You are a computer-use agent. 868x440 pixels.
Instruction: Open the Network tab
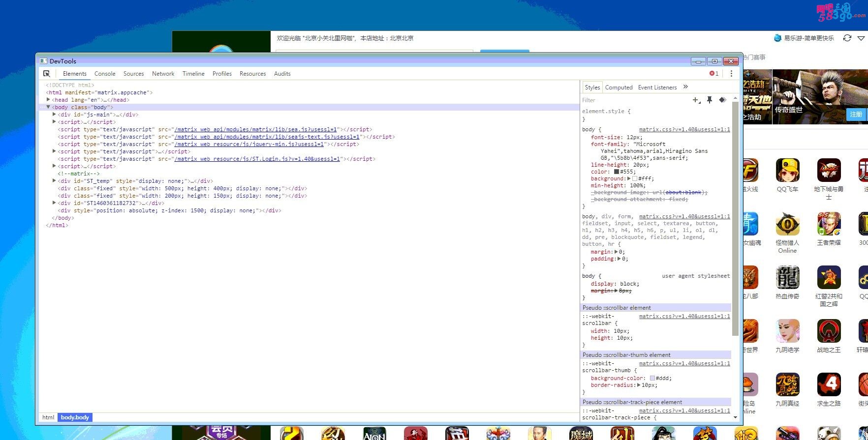pos(163,74)
